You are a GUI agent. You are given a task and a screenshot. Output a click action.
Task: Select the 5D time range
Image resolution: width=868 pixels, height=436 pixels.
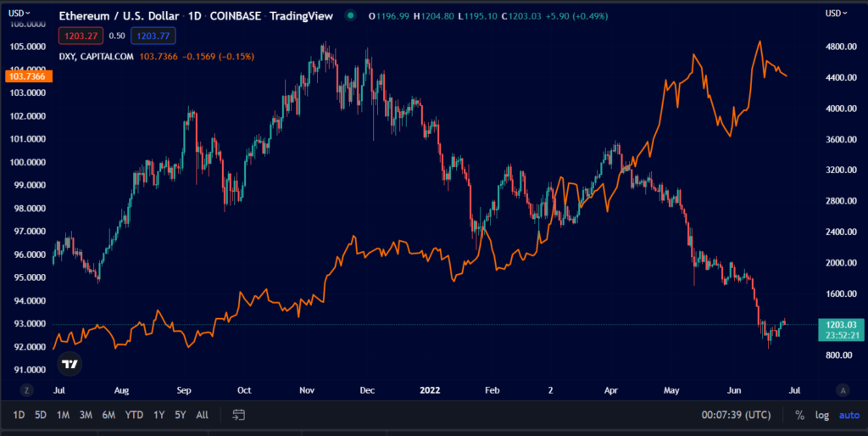click(x=41, y=415)
